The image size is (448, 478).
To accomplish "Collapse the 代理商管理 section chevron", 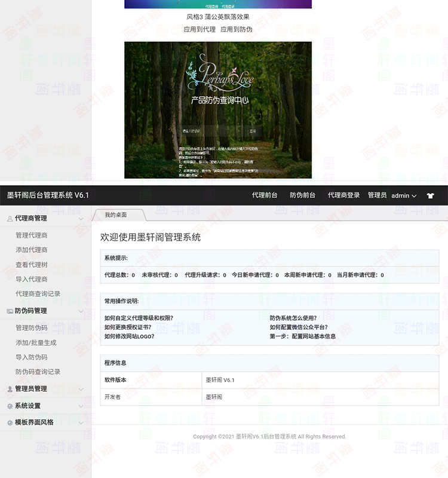I will (81, 219).
